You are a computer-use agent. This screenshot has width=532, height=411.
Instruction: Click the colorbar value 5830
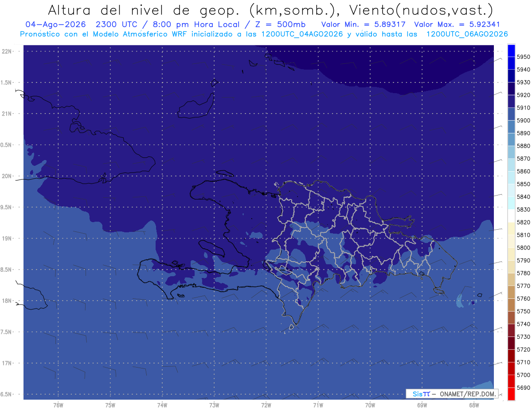coord(524,209)
